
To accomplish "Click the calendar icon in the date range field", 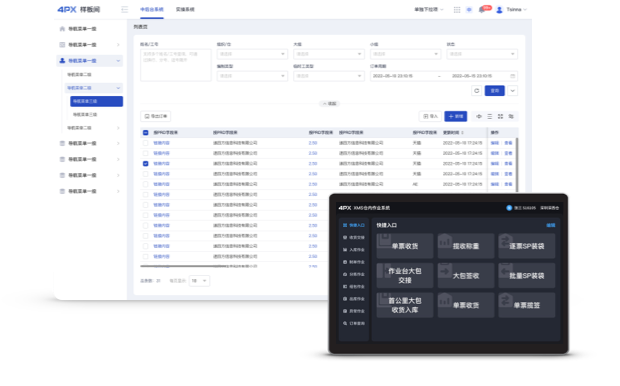I will (x=512, y=76).
